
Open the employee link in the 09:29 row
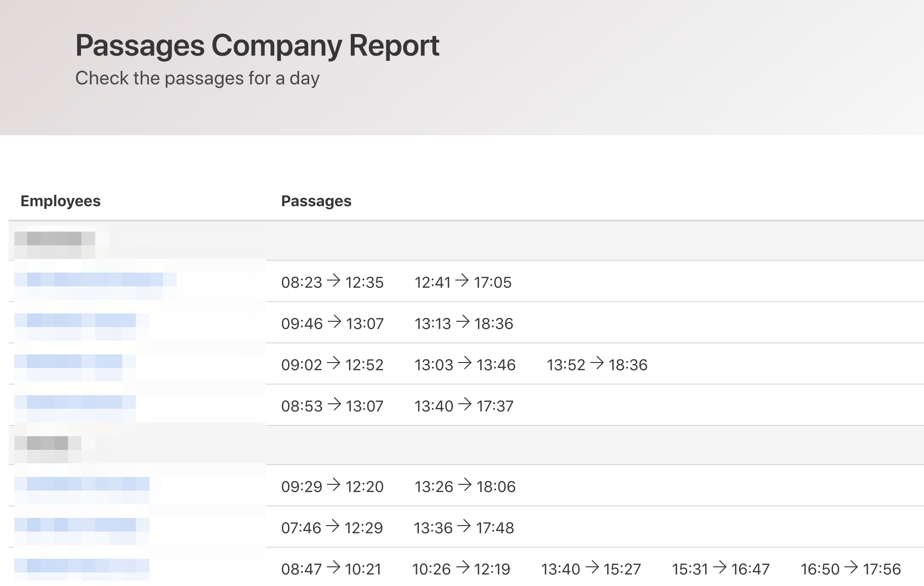[81, 484]
